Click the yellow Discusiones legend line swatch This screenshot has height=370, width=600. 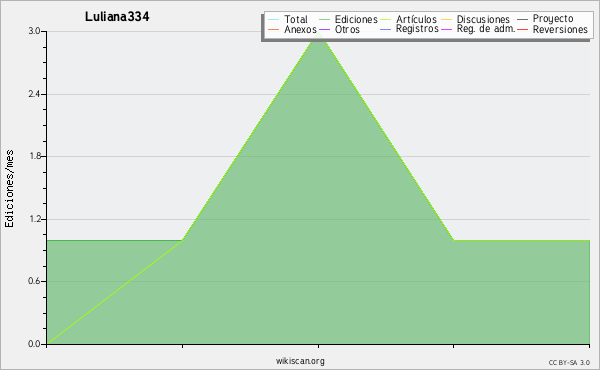pos(447,20)
